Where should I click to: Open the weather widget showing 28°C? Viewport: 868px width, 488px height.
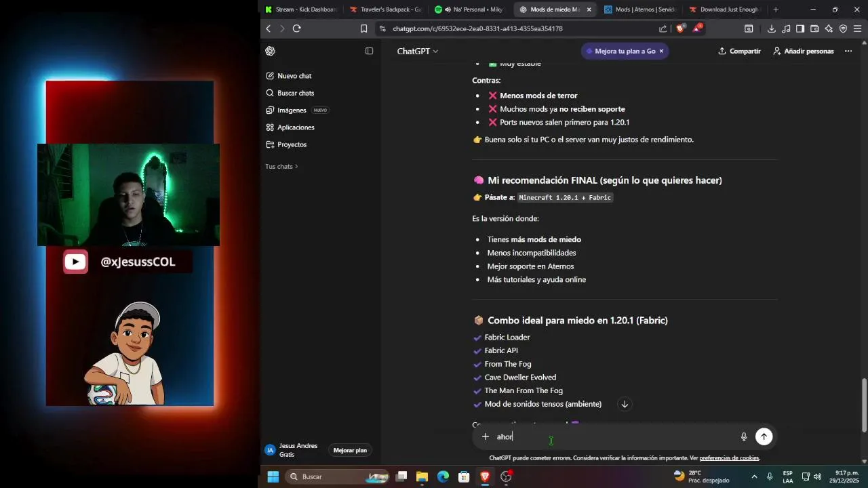point(701,476)
